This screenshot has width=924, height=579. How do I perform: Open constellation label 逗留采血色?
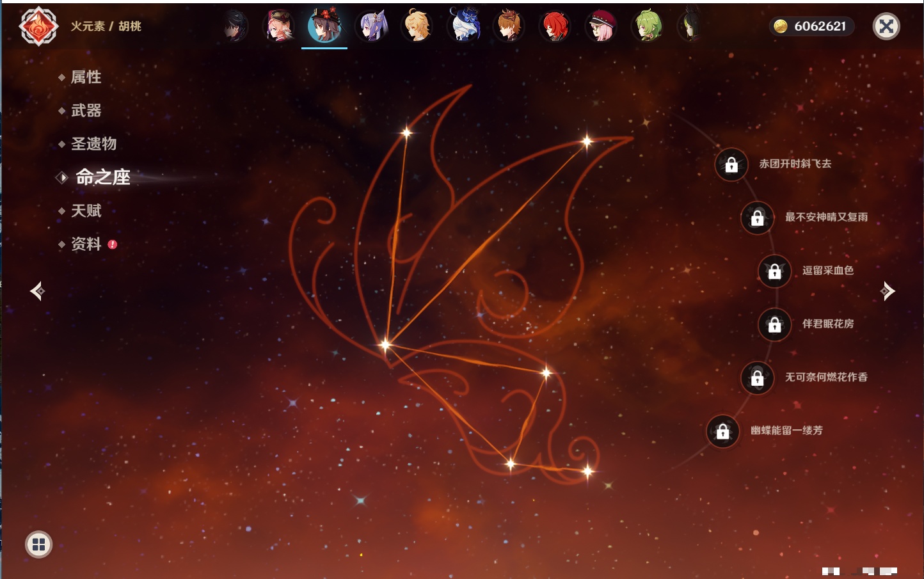pos(828,270)
